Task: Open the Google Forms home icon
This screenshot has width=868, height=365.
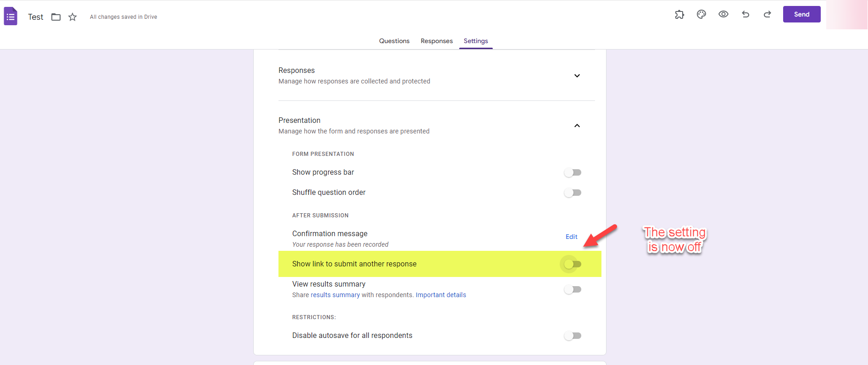Action: 11,17
